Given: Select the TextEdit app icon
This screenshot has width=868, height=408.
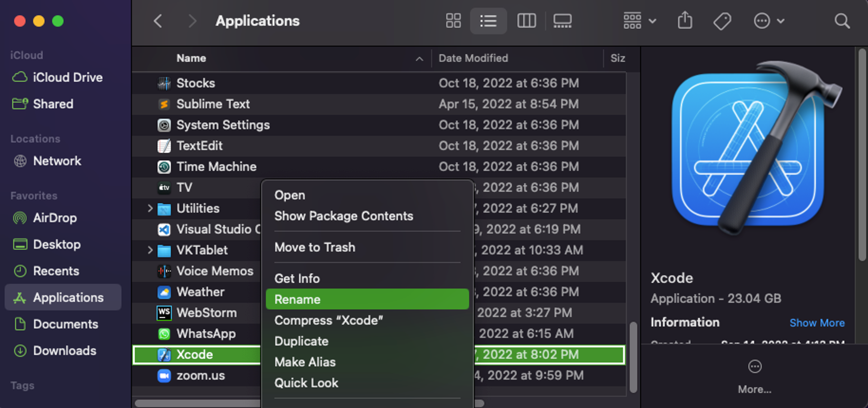Looking at the screenshot, I should click(x=164, y=146).
